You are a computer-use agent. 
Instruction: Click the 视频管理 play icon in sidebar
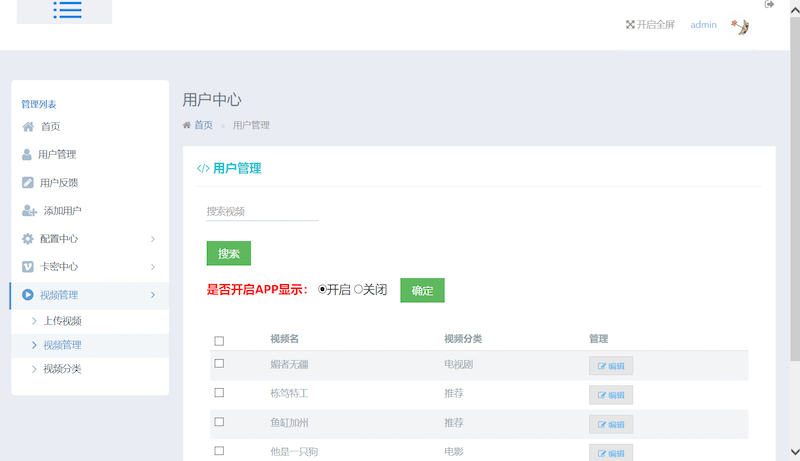[28, 295]
